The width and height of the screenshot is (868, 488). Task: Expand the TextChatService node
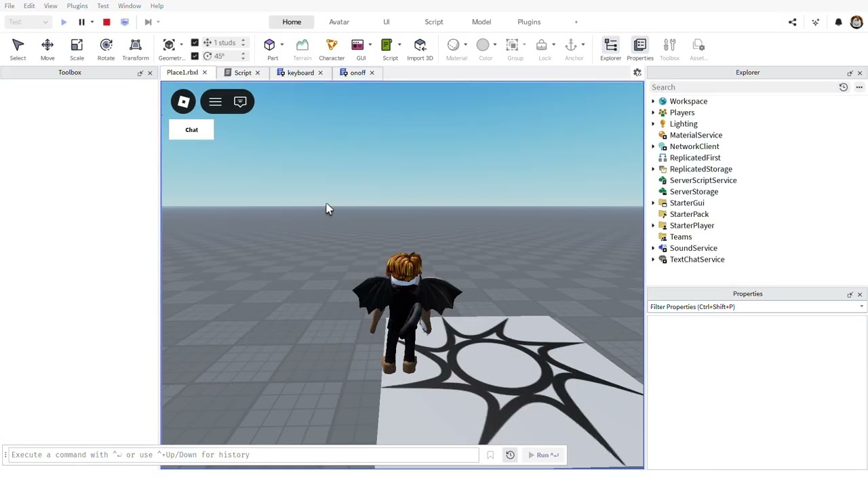(x=653, y=260)
